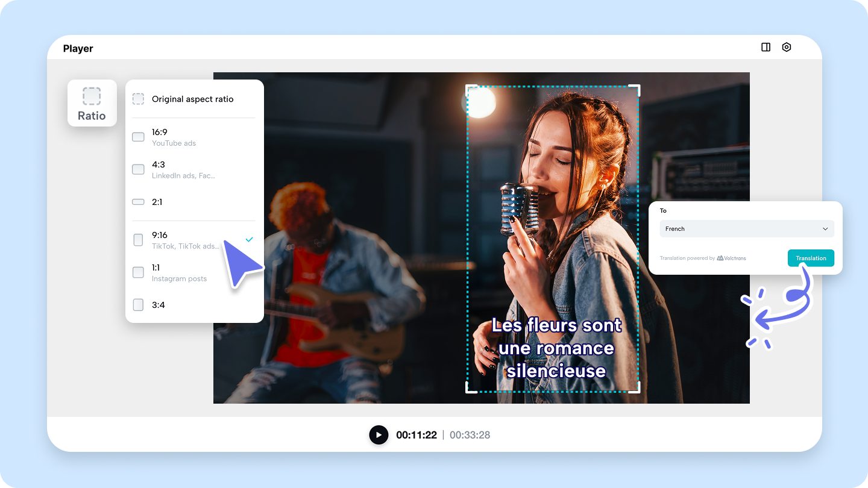
Task: Expand the 2:1 ratio option toggle
Action: coord(138,202)
